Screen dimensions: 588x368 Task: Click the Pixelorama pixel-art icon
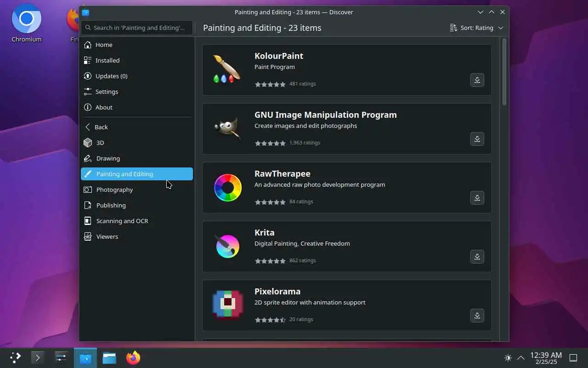pyautogui.click(x=227, y=305)
